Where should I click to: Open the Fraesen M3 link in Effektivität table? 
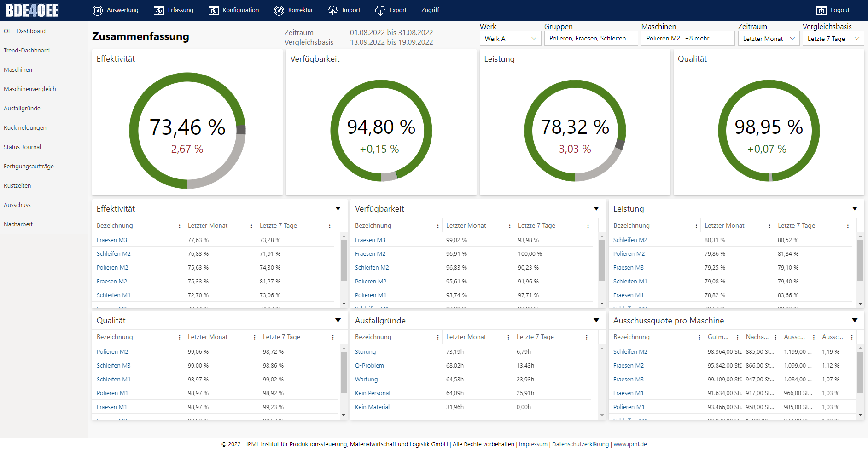click(x=112, y=240)
